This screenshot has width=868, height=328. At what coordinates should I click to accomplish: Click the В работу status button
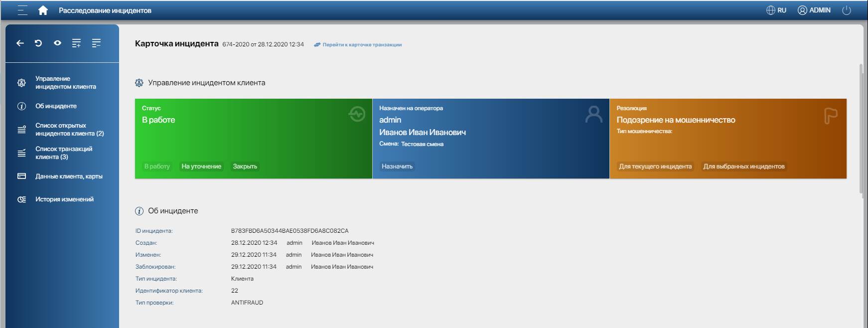157,166
